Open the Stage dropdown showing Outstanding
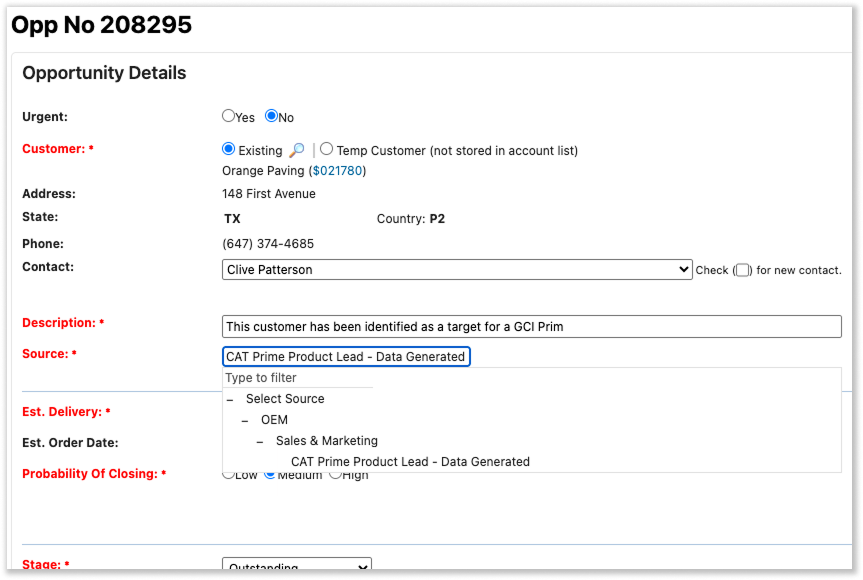Screen dimensions: 863x580 [296, 567]
